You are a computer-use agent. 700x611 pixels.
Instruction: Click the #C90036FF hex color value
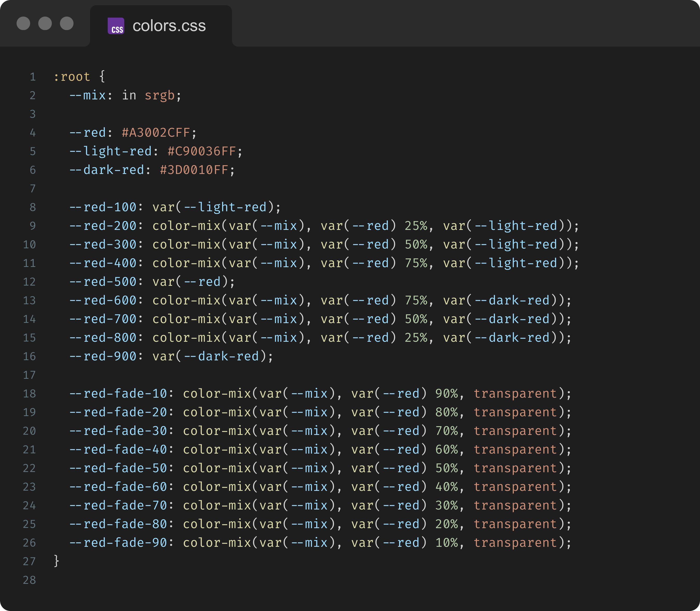202,151
